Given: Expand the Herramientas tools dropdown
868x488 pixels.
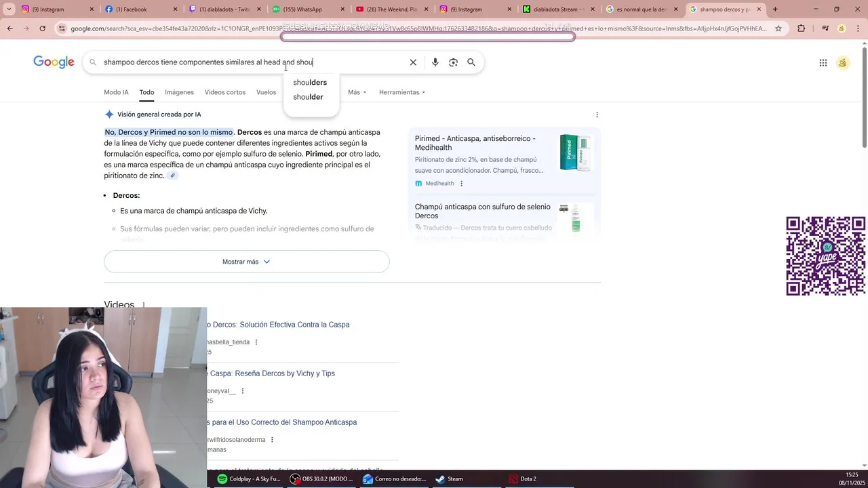Looking at the screenshot, I should click(402, 92).
